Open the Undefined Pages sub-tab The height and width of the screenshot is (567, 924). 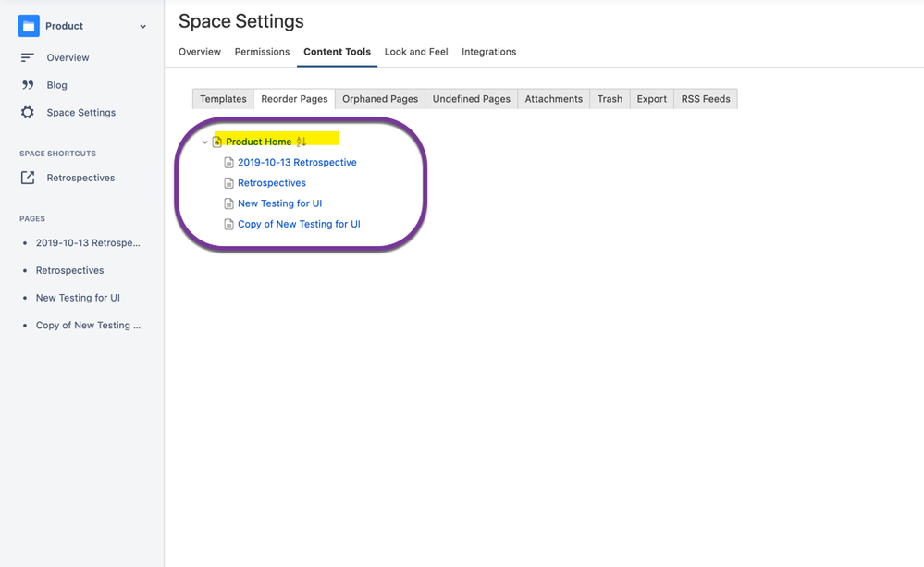tap(472, 99)
